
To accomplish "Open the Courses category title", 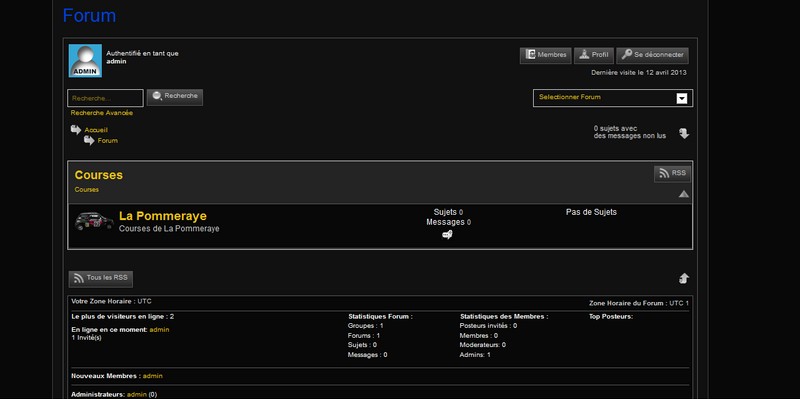I will point(98,175).
